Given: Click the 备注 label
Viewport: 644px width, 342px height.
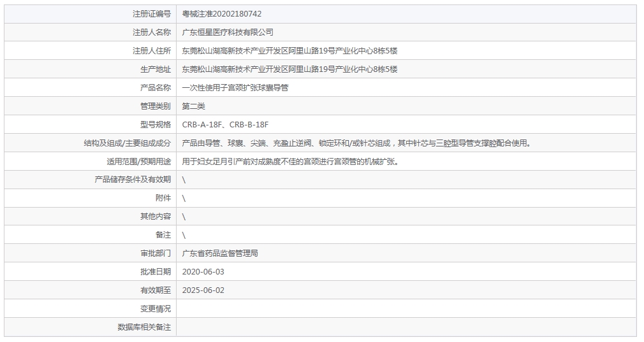Looking at the screenshot, I should (163, 235).
